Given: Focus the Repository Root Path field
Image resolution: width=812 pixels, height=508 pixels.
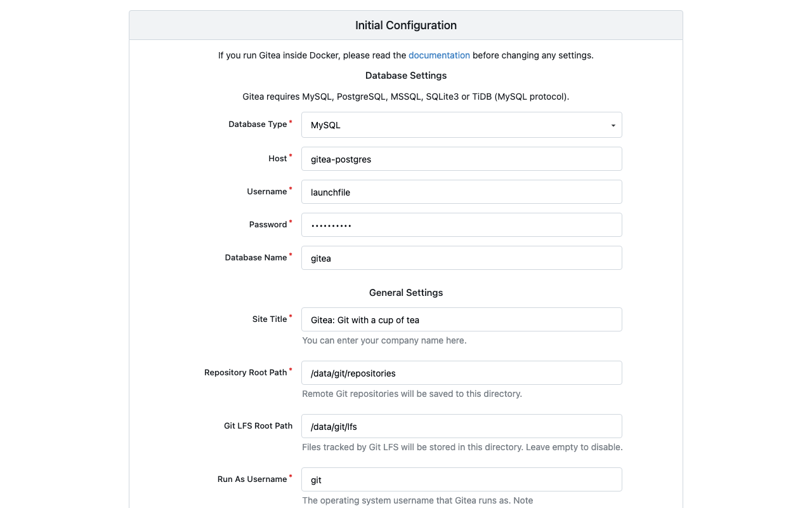Looking at the screenshot, I should click(461, 373).
